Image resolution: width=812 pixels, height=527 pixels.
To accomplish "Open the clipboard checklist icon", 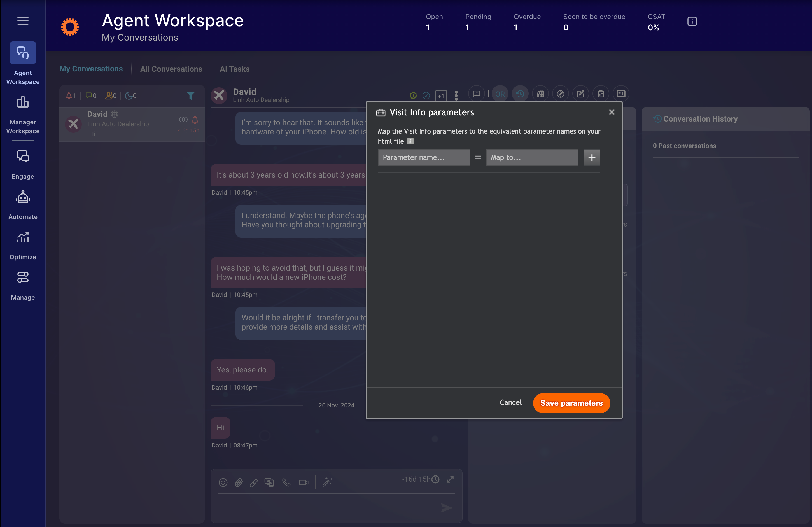I will 601,94.
